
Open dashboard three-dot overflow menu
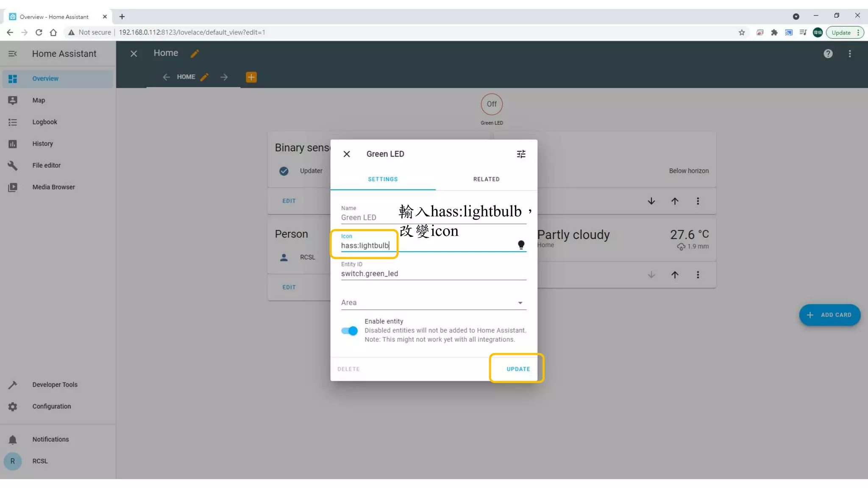(849, 54)
